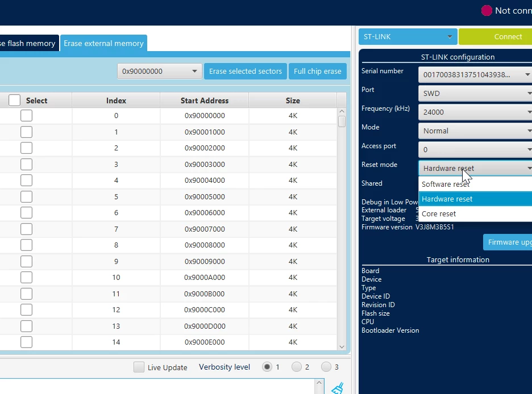Image resolution: width=532 pixels, height=394 pixels.
Task: Switch to the Erase flash memory tab
Action: click(28, 43)
